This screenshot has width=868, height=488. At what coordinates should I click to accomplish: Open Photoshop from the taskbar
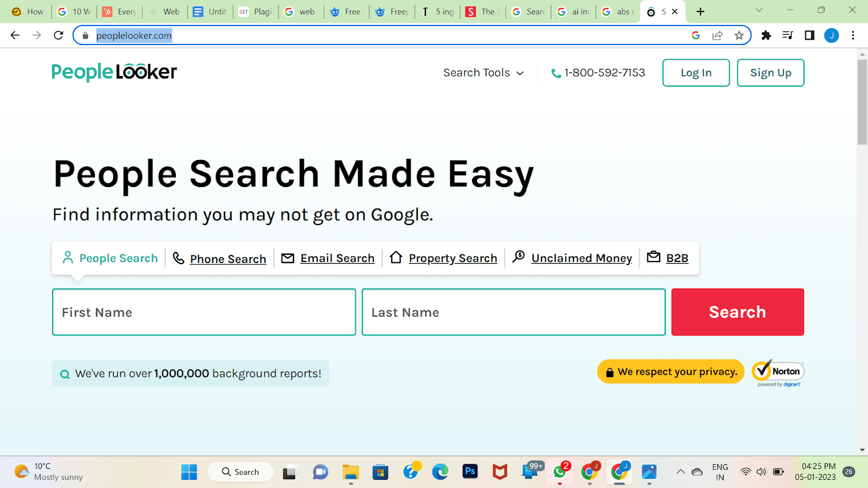click(470, 472)
